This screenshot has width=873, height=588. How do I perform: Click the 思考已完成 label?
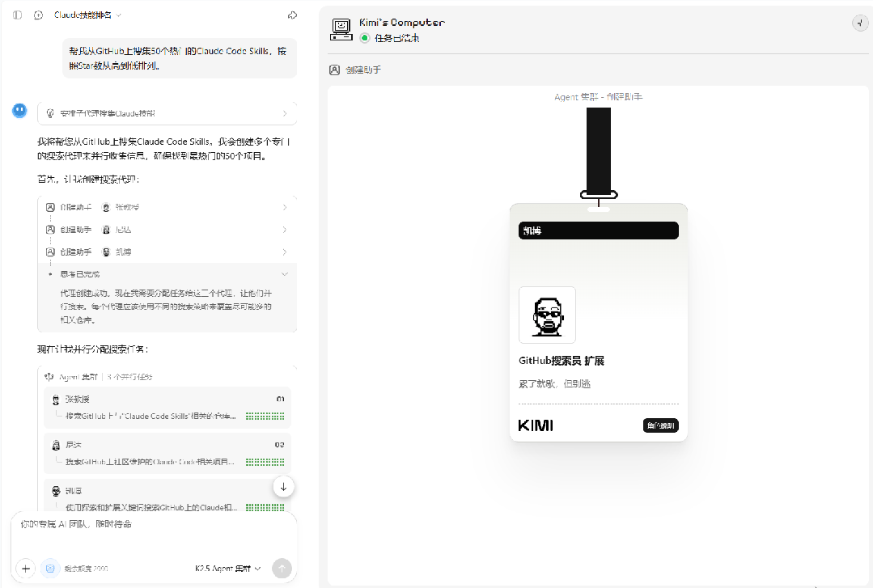click(x=80, y=274)
